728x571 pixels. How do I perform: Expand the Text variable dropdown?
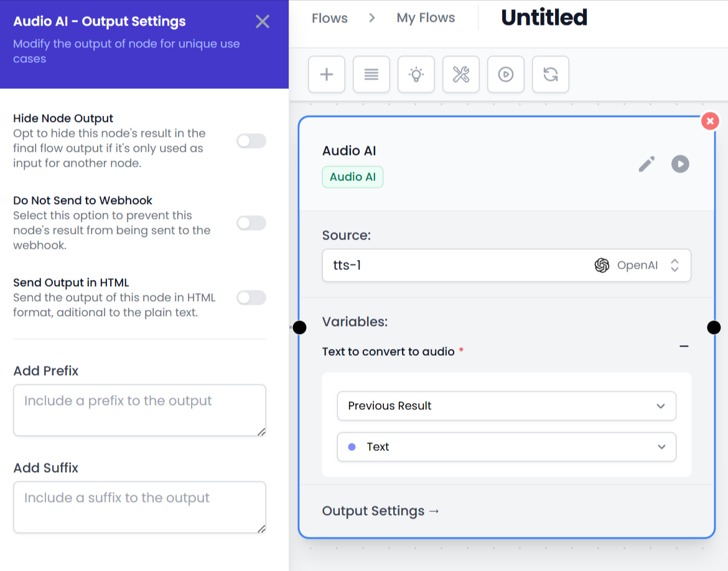pyautogui.click(x=506, y=447)
